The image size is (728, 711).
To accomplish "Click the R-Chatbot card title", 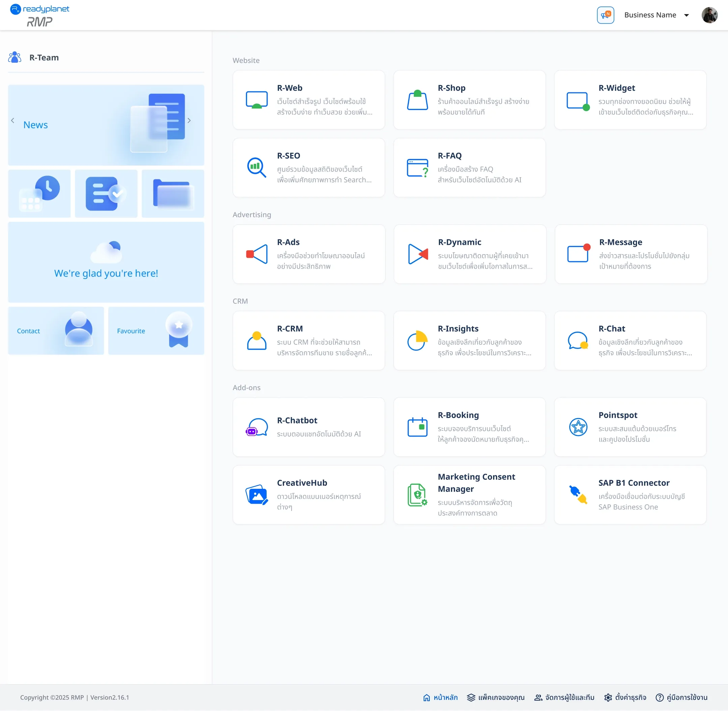I will (297, 420).
